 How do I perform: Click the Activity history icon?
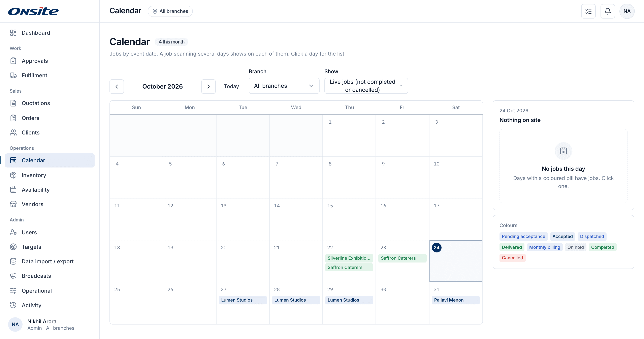tap(13, 305)
